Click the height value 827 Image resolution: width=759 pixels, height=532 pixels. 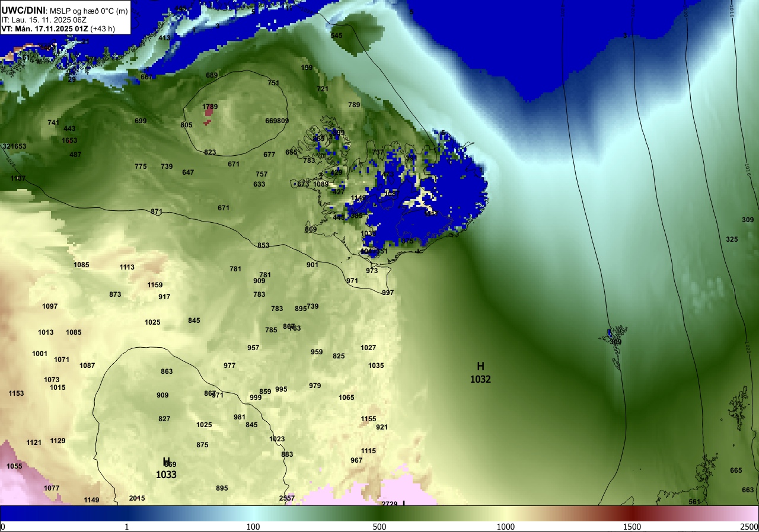click(x=164, y=419)
